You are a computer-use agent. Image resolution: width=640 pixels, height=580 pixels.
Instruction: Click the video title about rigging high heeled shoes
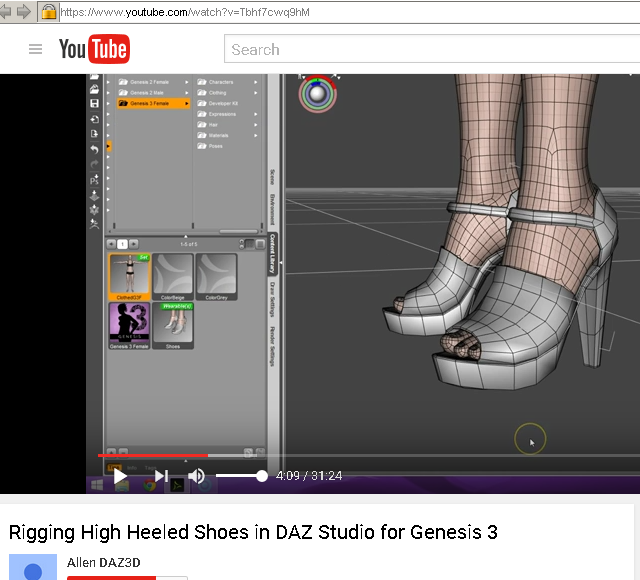pos(253,532)
